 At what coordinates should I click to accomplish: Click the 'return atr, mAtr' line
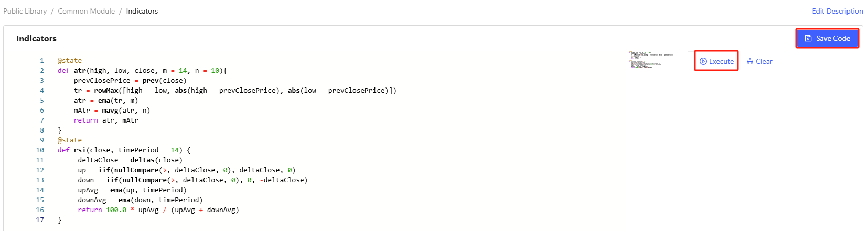pyautogui.click(x=106, y=120)
